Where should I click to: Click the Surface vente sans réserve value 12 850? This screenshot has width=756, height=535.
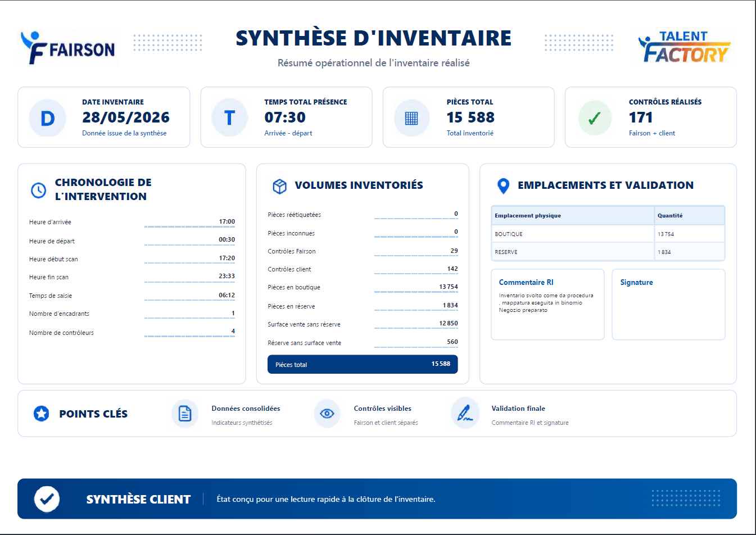[x=449, y=323]
